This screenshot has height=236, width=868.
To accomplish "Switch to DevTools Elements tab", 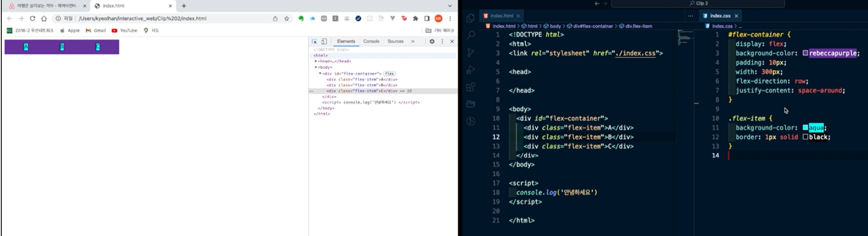I will point(346,41).
